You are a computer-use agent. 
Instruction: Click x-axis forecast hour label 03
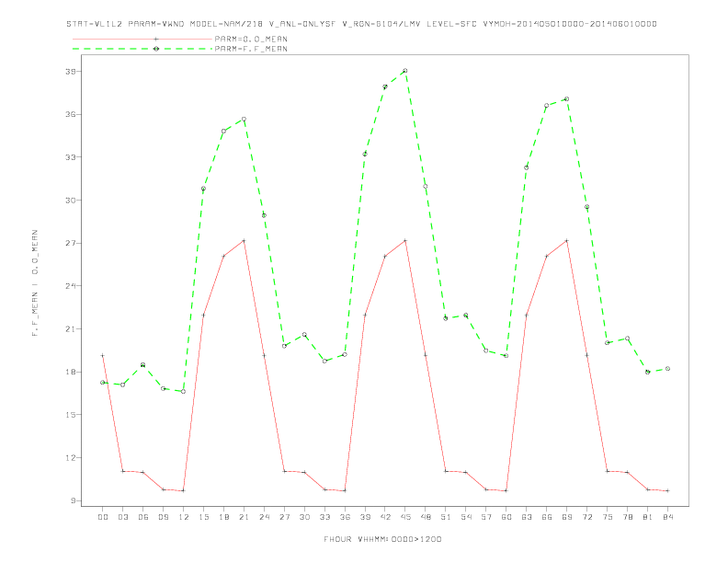click(122, 517)
